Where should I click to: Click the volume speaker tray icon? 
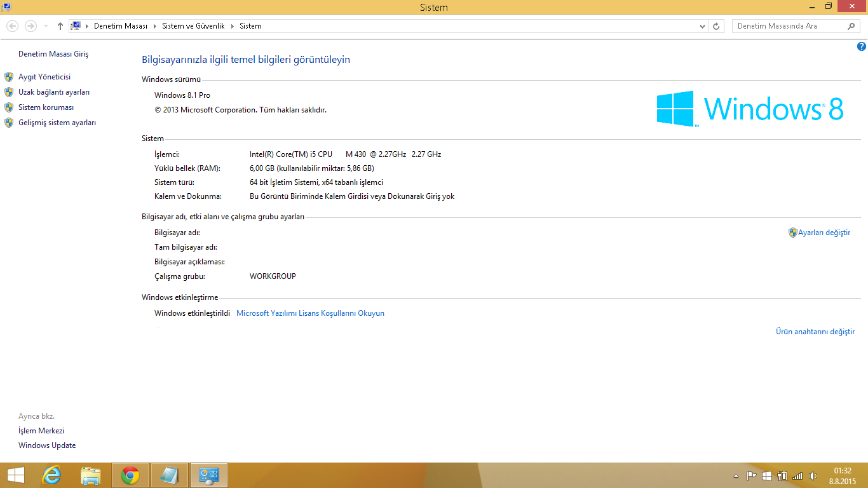(813, 475)
